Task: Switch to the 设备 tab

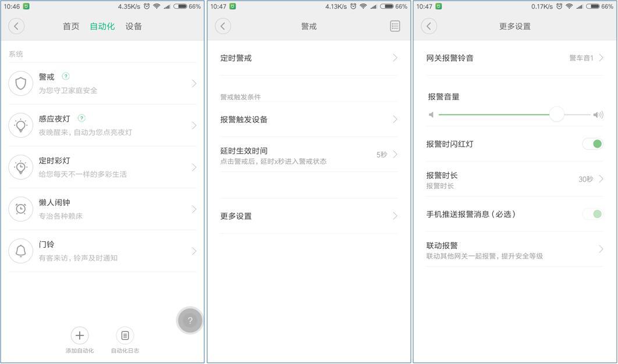Action: [134, 26]
